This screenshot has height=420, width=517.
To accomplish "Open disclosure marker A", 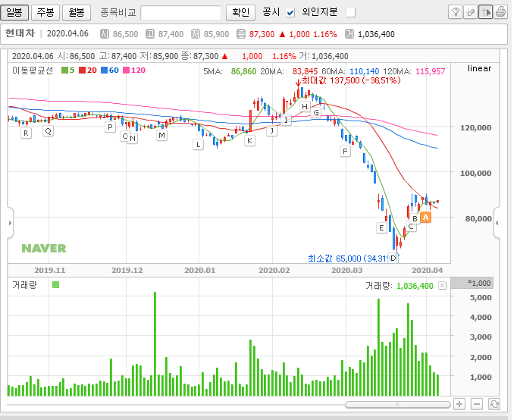I will [426, 218].
